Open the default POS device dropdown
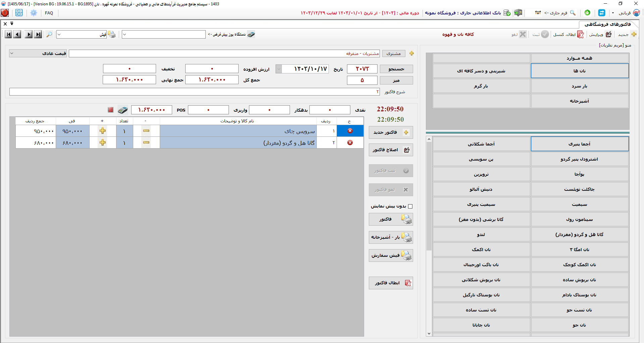Screen dimensions: 644x343 (x=125, y=34)
